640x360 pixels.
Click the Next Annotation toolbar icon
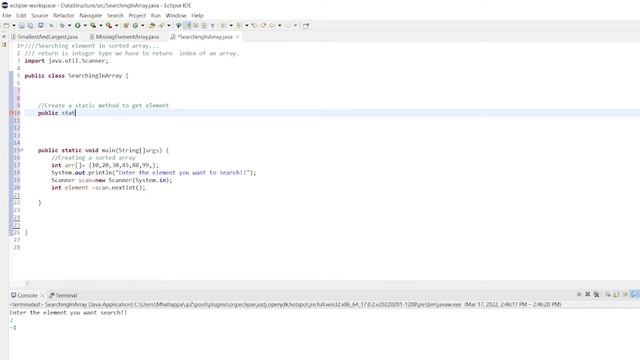[x=223, y=25]
